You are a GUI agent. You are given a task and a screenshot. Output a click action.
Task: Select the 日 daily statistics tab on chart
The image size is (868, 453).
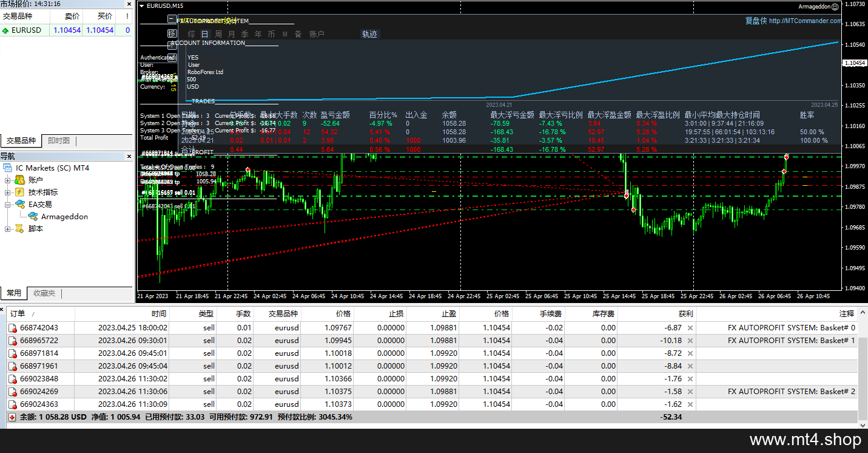(x=204, y=34)
